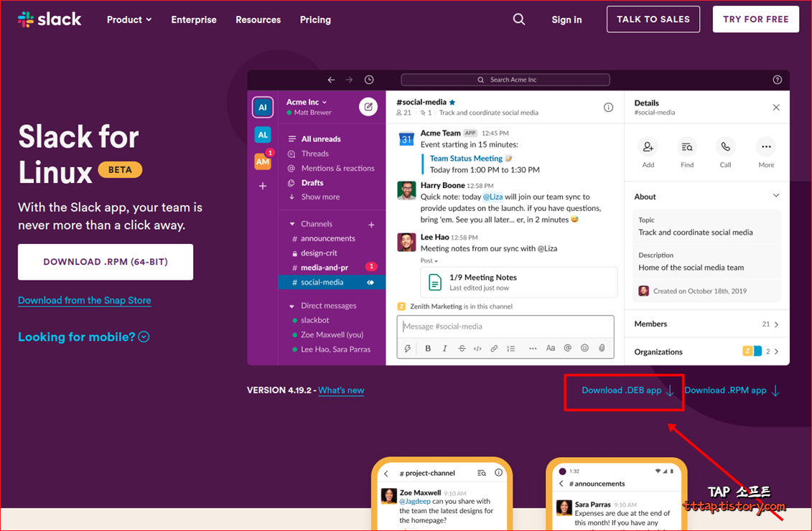The width and height of the screenshot is (812, 531).
Task: Click the ordered list icon
Action: click(x=510, y=348)
